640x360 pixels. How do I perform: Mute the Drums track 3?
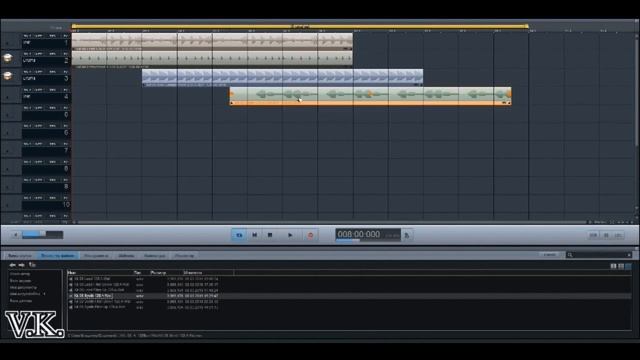point(39,72)
